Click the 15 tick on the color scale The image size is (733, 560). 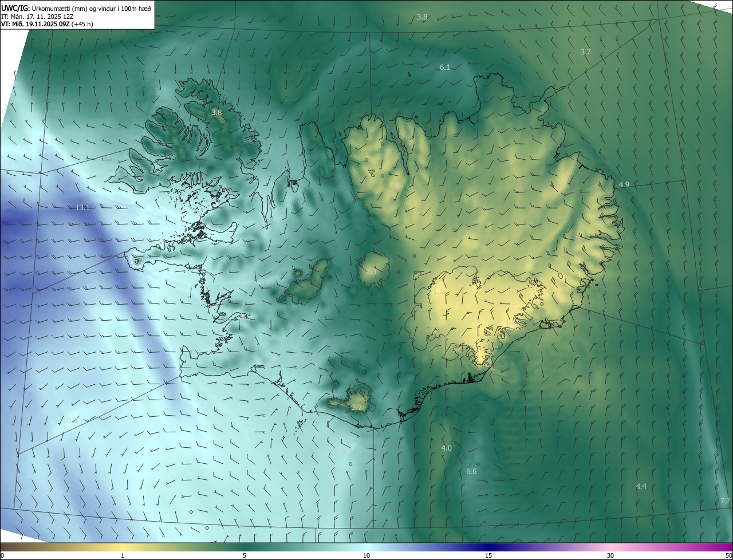click(488, 556)
